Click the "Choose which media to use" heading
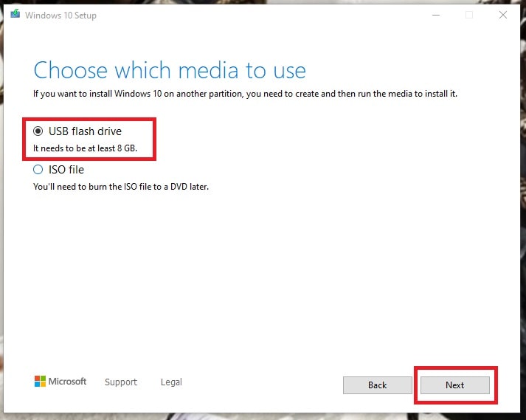This screenshot has height=420, width=526. coord(170,71)
